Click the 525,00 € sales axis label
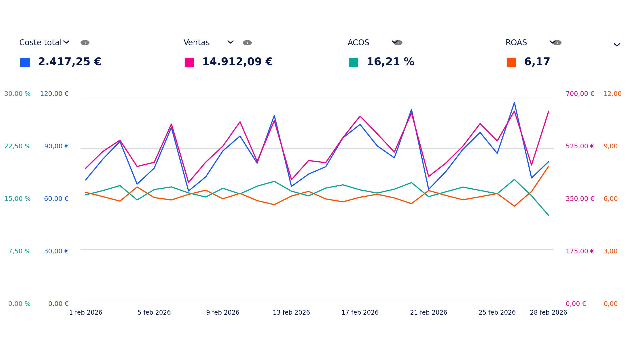This screenshot has width=644, height=362. 580,146
